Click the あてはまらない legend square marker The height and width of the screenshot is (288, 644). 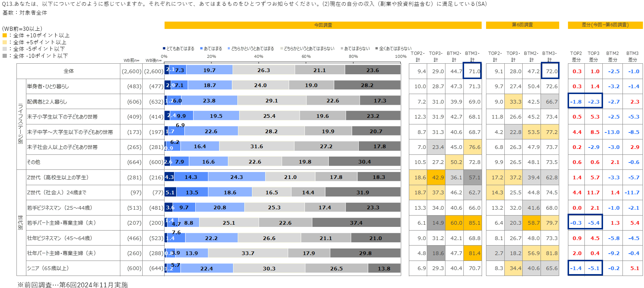point(342,48)
